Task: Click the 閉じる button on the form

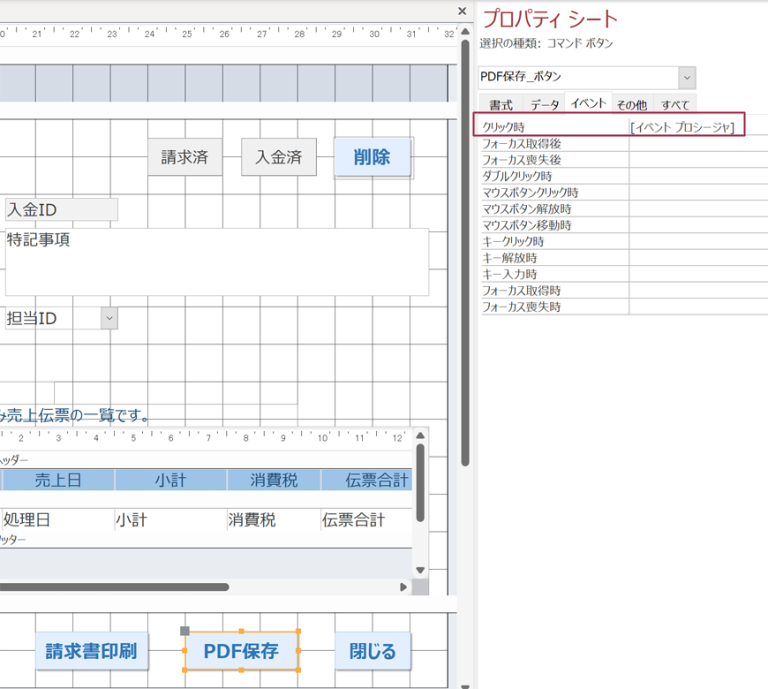Action: 372,652
